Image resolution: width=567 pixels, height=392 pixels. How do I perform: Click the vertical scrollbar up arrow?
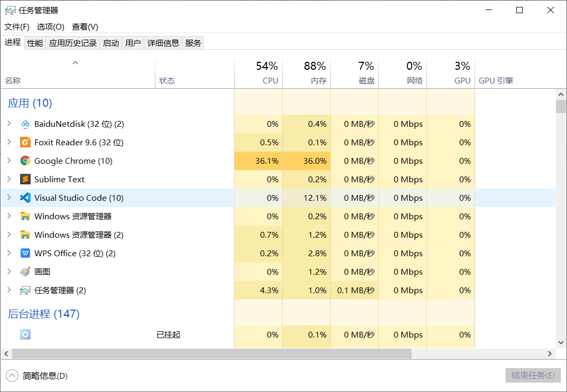561,95
